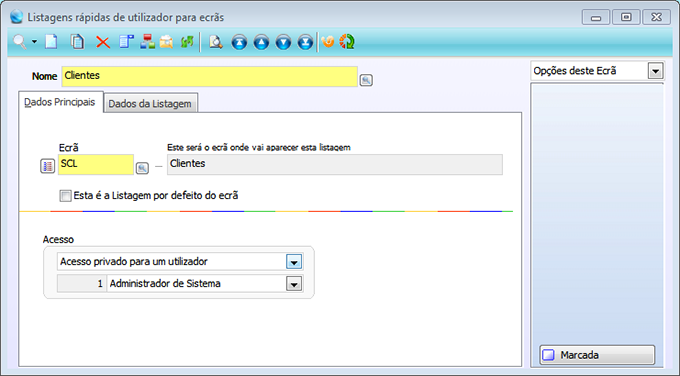Click the Marcada button
The image size is (680, 376).
[x=597, y=355]
